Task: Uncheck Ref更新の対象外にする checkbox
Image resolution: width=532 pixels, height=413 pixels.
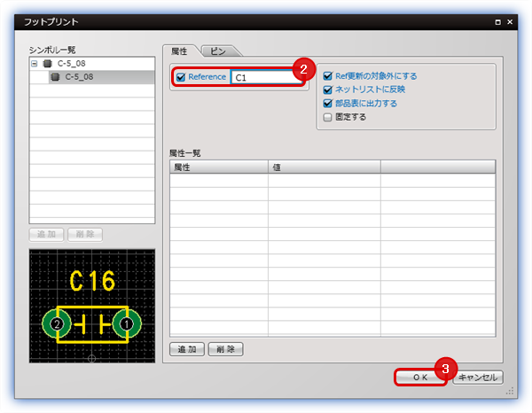Action: click(327, 76)
